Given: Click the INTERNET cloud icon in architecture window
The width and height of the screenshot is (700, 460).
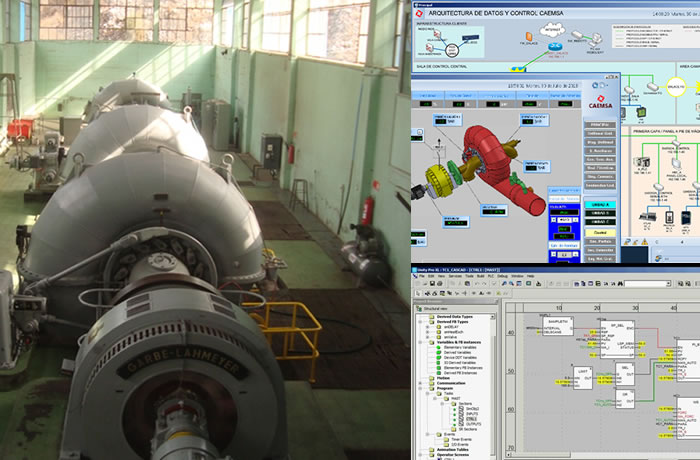Looking at the screenshot, I should pyautogui.click(x=552, y=30).
